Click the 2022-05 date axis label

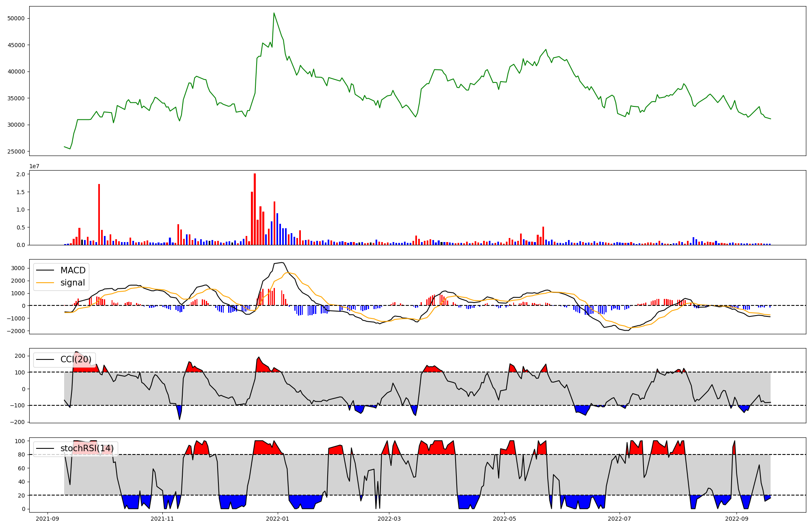504,519
